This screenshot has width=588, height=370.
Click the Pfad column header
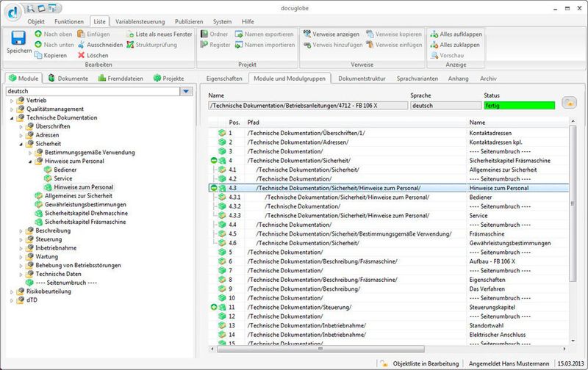(x=253, y=122)
